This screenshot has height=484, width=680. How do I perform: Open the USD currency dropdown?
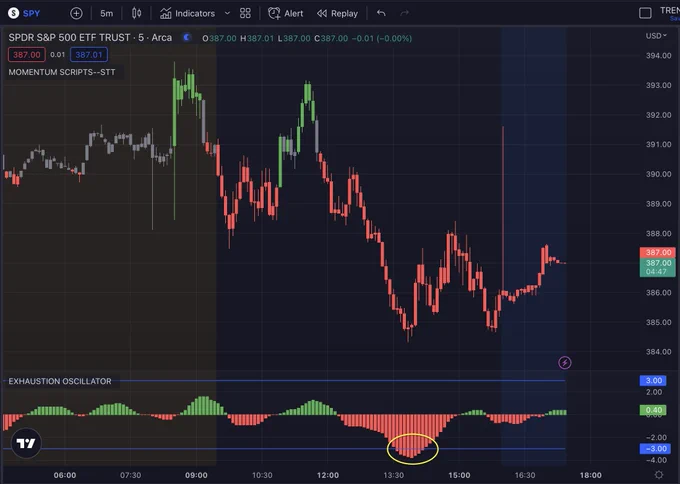[x=656, y=36]
